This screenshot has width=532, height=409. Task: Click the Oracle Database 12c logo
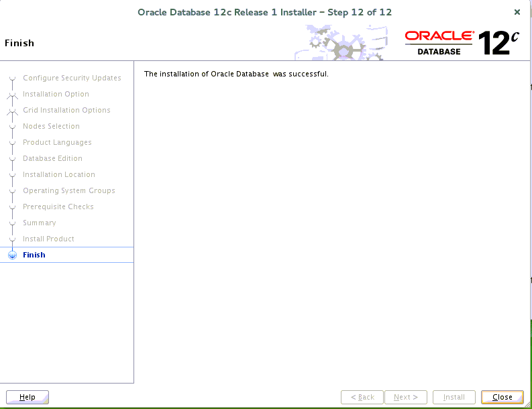click(x=462, y=43)
